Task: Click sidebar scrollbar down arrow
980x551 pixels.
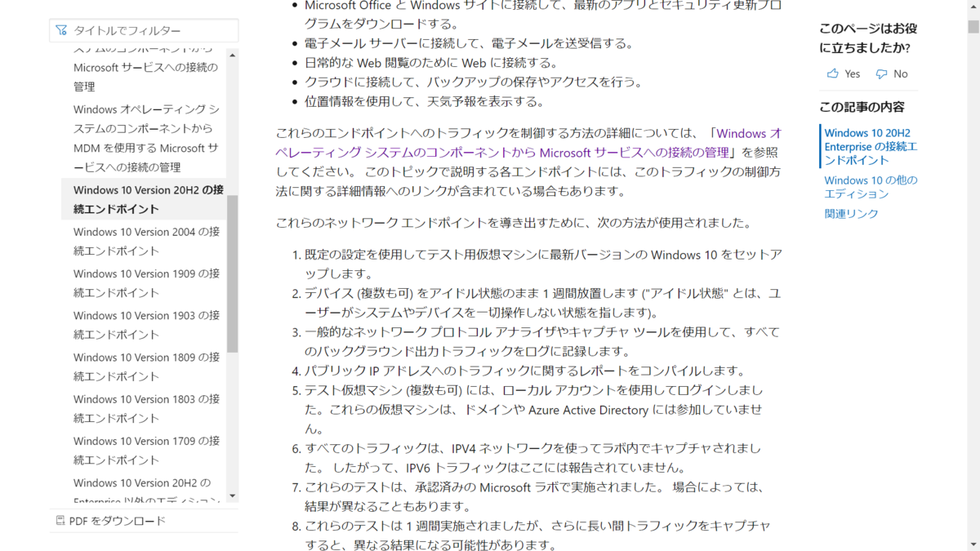Action: click(232, 495)
